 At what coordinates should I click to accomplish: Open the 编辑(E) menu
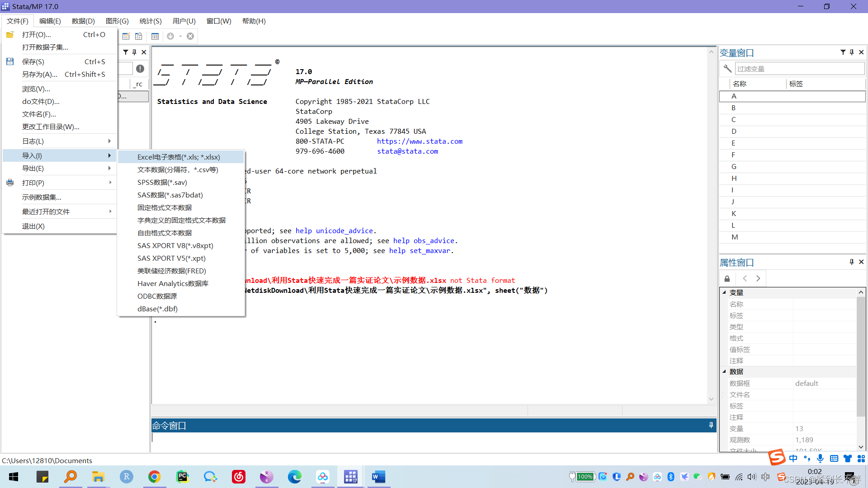pyautogui.click(x=50, y=21)
